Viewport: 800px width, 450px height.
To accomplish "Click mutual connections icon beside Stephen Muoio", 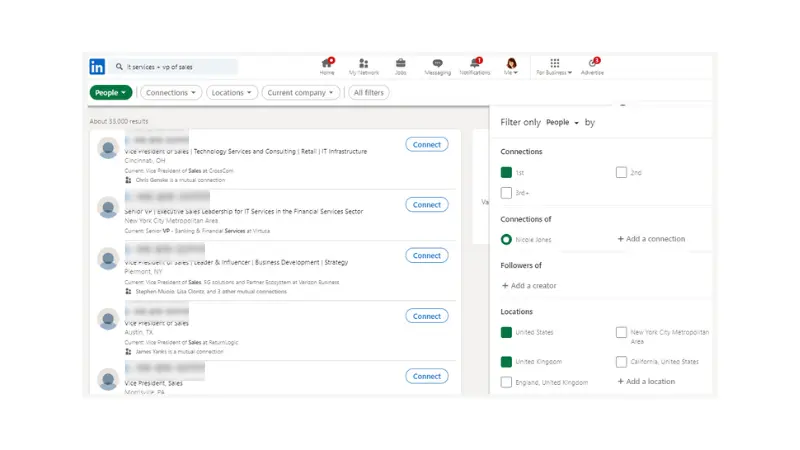I will click(128, 291).
